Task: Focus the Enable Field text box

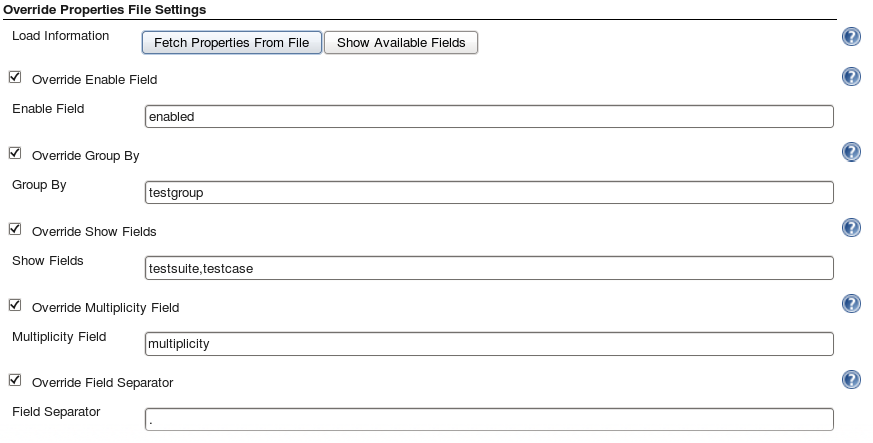Action: (489, 116)
